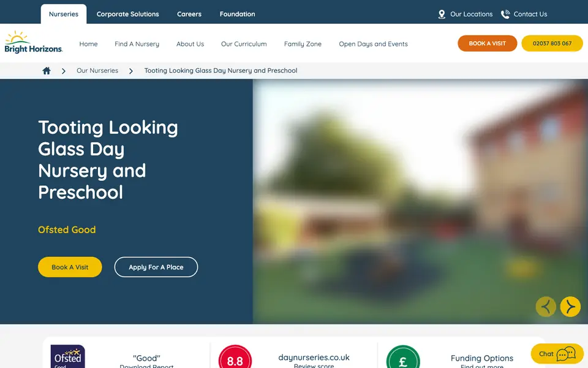Click the Funding Options link

482,358
